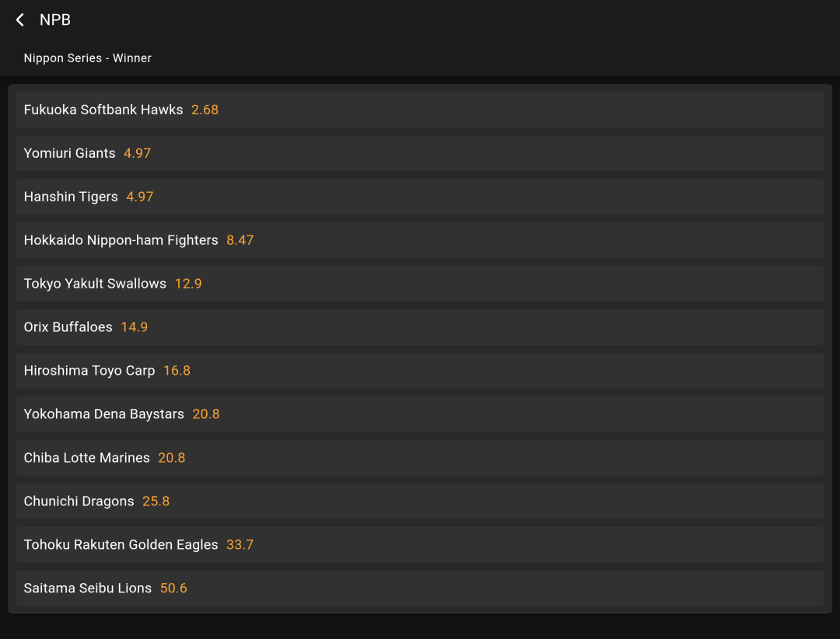Image resolution: width=840 pixels, height=639 pixels.
Task: Select Fukuoka Softbank Hawks odds row
Action: click(419, 110)
